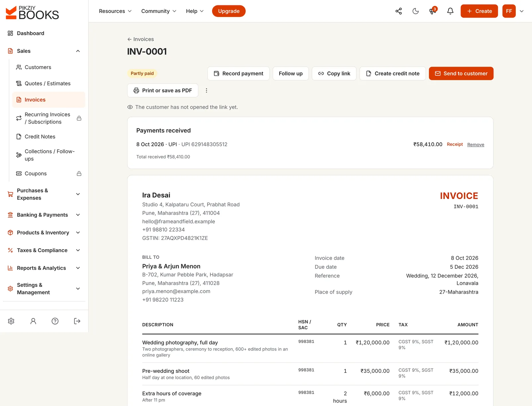Open notifications bell

(450, 11)
